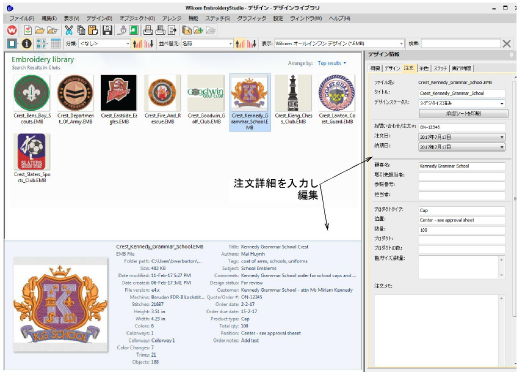Click the second printer icon
Screen dimensions: 517x372
tap(160, 30)
